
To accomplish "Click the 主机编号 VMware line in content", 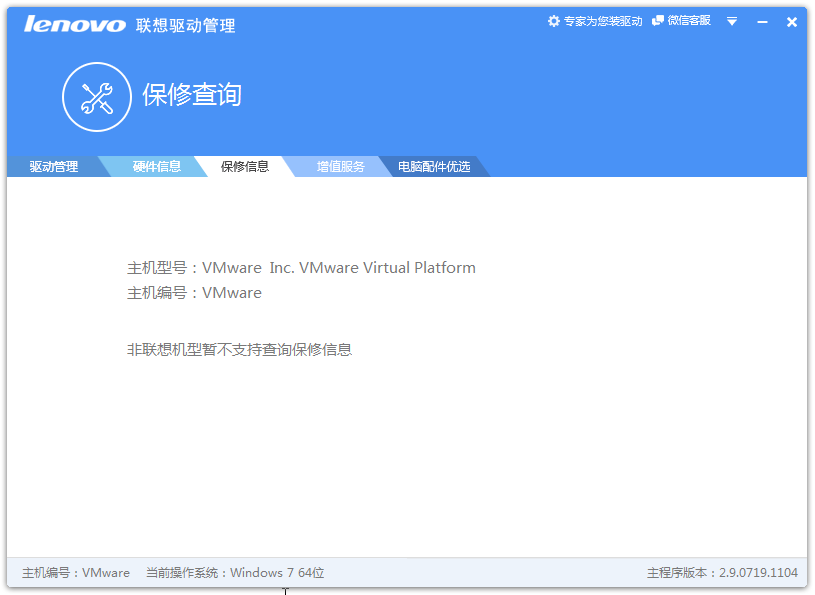I will 194,293.
